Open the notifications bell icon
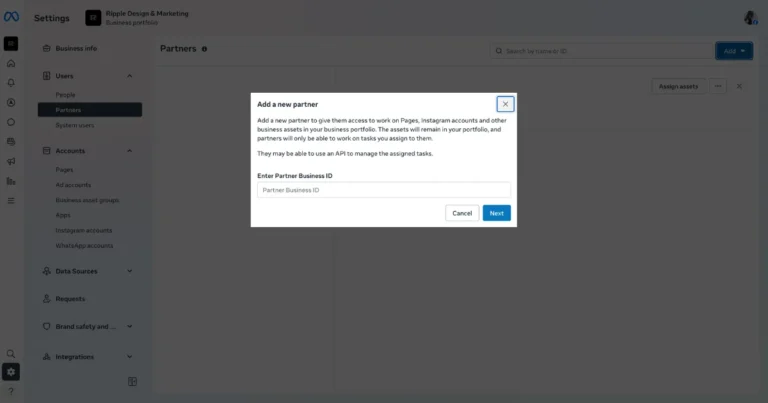The image size is (768, 403). click(11, 83)
